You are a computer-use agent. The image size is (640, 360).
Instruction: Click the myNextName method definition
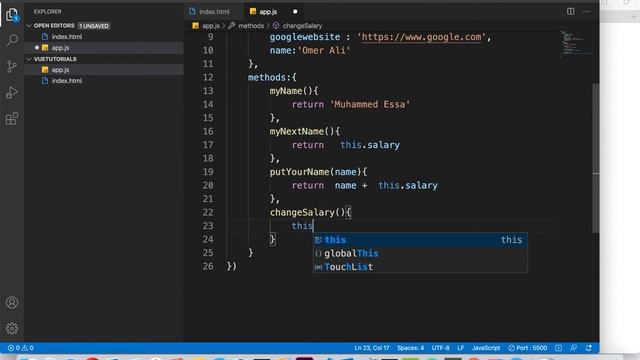tap(296, 131)
